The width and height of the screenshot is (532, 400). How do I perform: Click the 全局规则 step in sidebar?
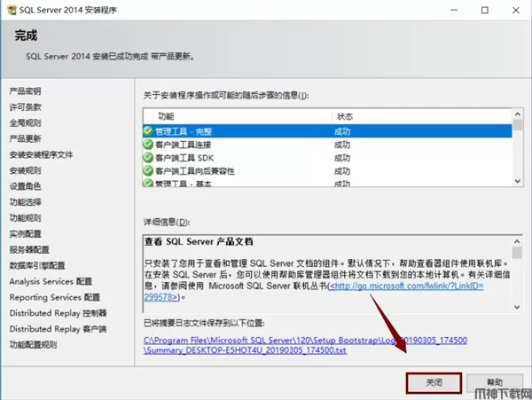(25, 122)
